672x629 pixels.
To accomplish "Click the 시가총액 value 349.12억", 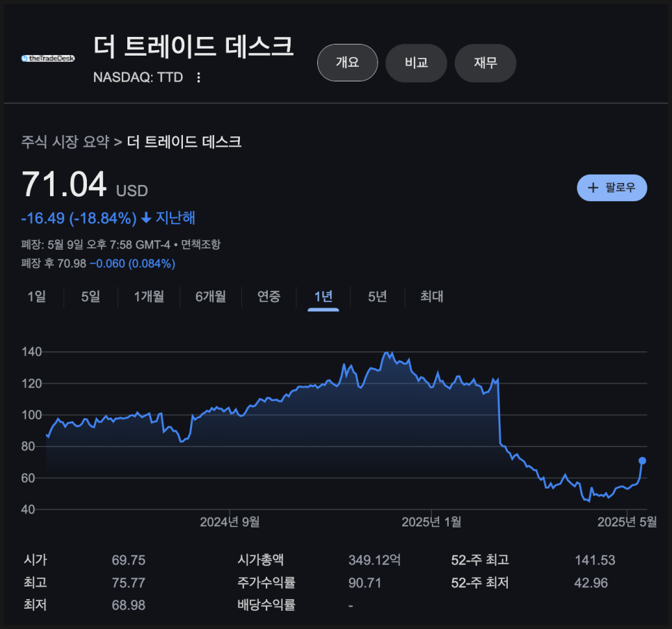I will pyautogui.click(x=374, y=560).
